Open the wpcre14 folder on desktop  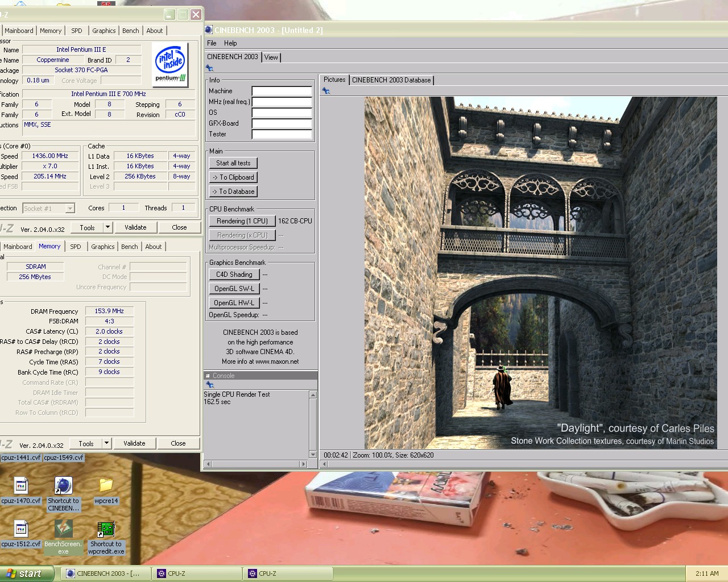tap(106, 491)
